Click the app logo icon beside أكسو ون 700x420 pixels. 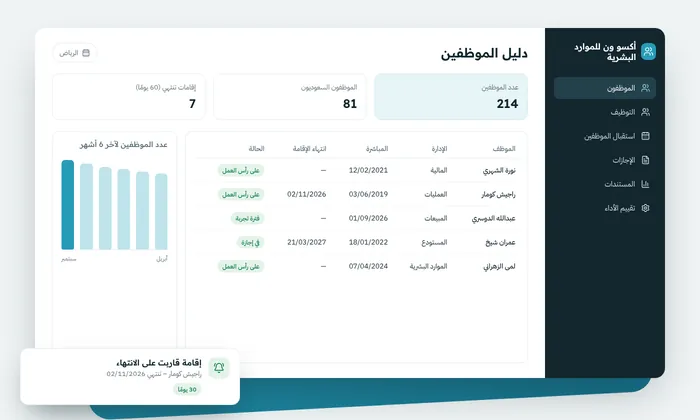pos(648,52)
